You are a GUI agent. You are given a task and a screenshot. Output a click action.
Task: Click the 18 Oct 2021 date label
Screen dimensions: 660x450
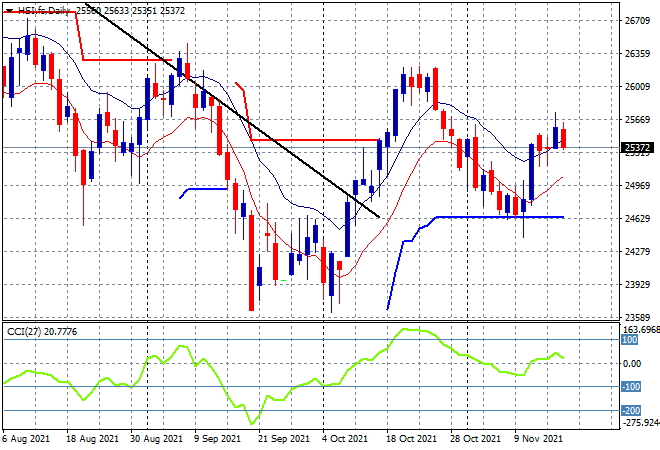pos(412,439)
